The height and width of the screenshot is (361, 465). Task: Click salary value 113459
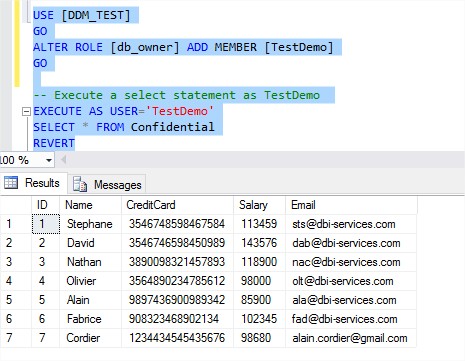click(x=259, y=224)
